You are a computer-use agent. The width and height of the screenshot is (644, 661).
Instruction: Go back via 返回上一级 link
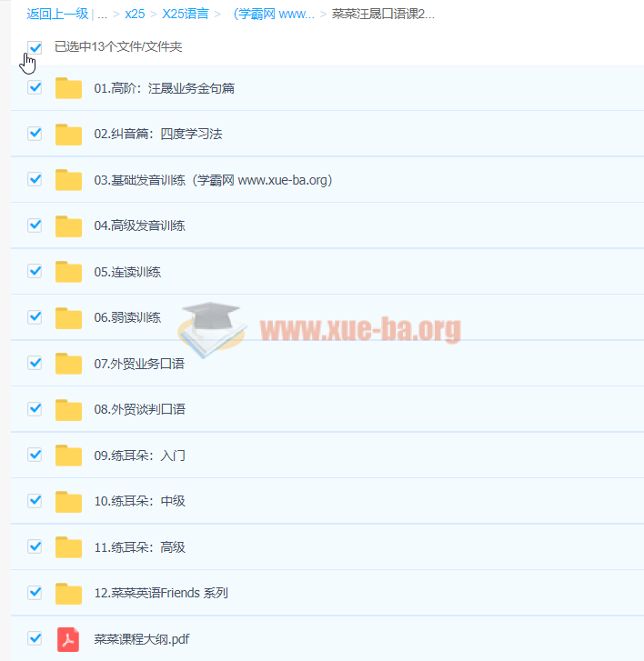tap(57, 15)
